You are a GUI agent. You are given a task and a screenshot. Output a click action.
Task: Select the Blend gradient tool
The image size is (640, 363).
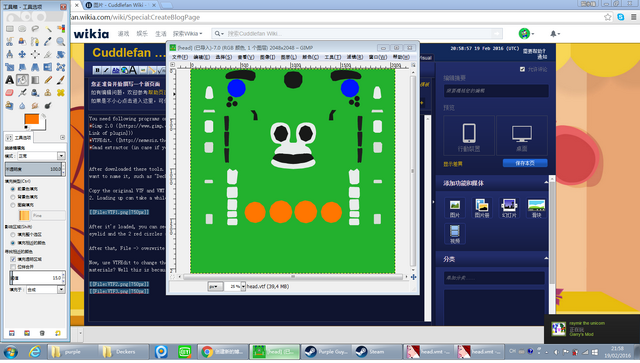point(35,80)
